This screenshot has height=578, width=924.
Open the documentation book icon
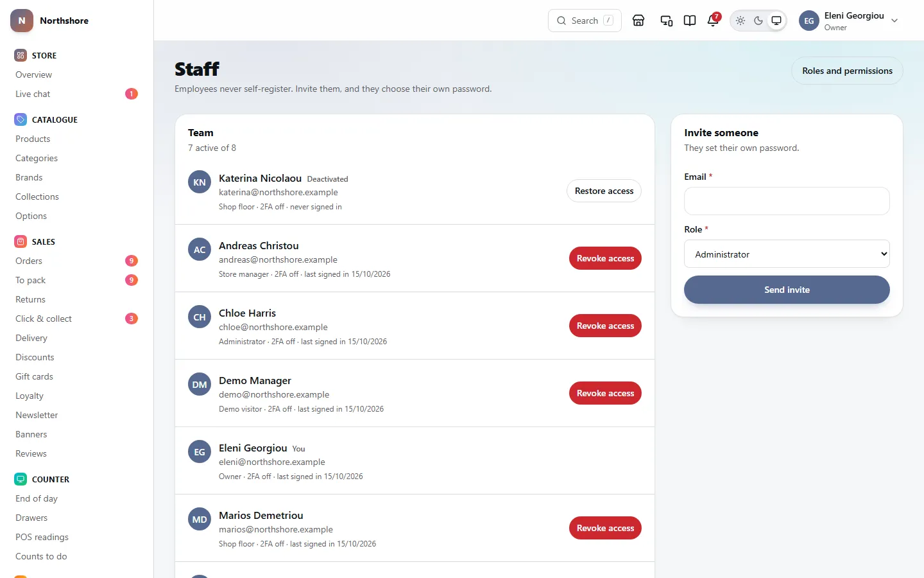pyautogui.click(x=690, y=21)
